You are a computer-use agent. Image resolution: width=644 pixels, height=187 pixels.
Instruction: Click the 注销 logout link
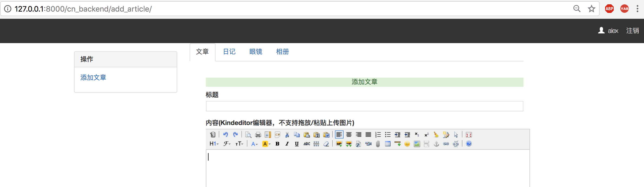[x=633, y=31]
